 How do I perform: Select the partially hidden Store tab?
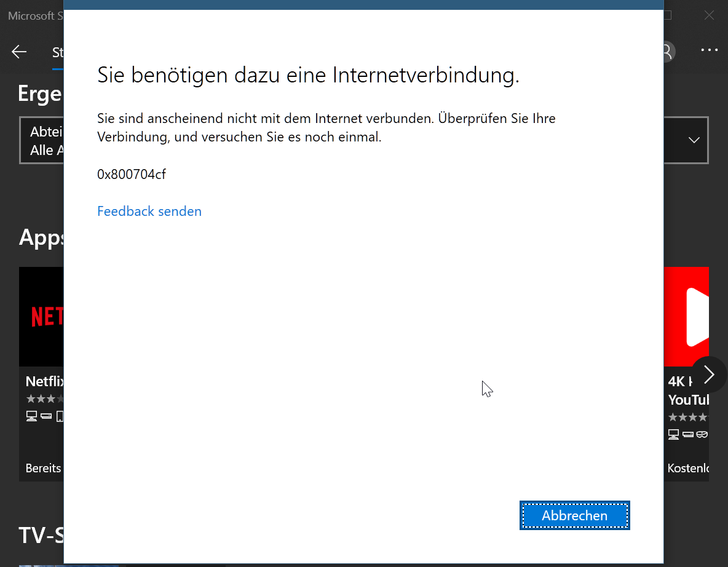click(58, 52)
